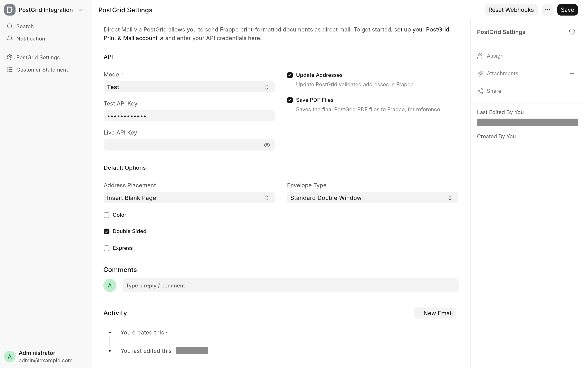
Task: Click the admin@example.com email text
Action: point(46,360)
